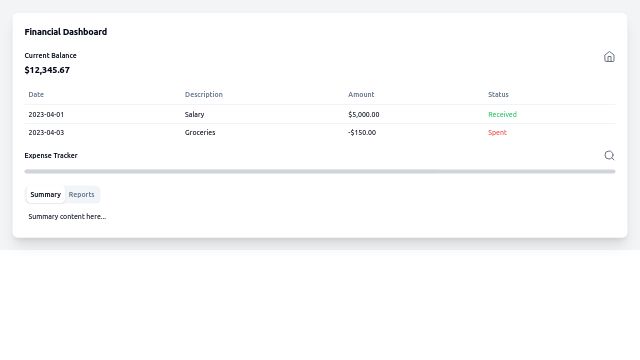Click the red Spent status label
This screenshot has width=640, height=360.
[x=497, y=132]
